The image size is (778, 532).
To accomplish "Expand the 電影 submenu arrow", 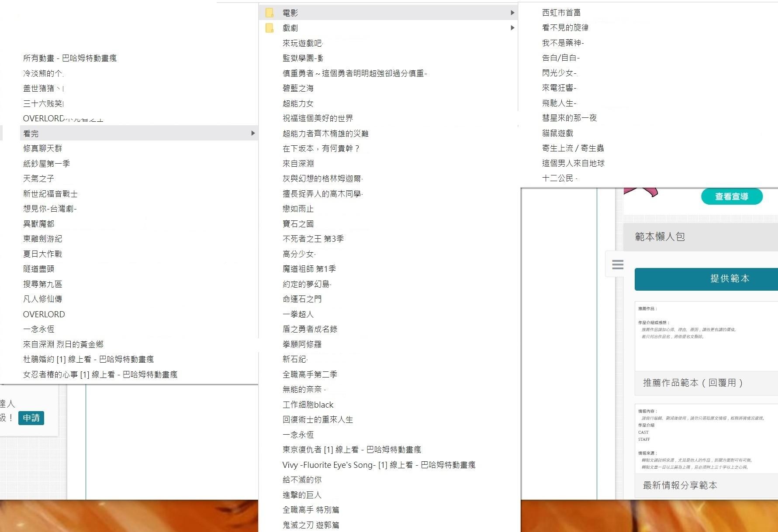I will point(512,13).
